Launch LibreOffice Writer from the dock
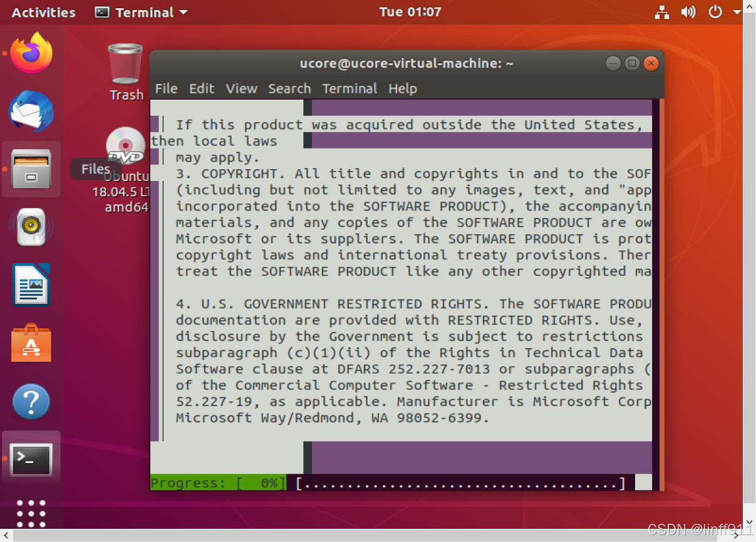 [31, 285]
